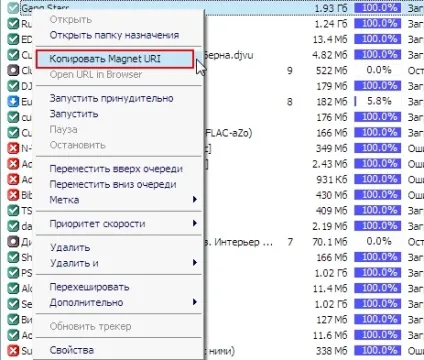Click the check icon of the 179 Мб torrent
The height and width of the screenshot is (360, 424).
pos(13,86)
